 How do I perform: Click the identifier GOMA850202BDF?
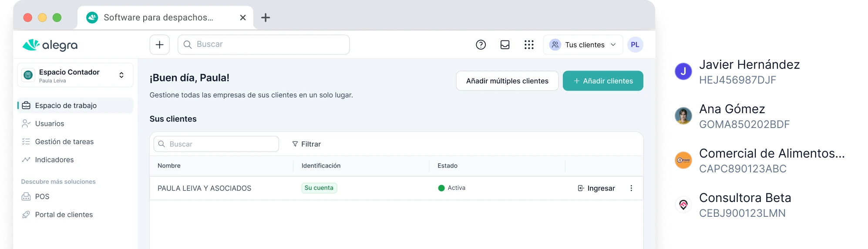tap(744, 124)
